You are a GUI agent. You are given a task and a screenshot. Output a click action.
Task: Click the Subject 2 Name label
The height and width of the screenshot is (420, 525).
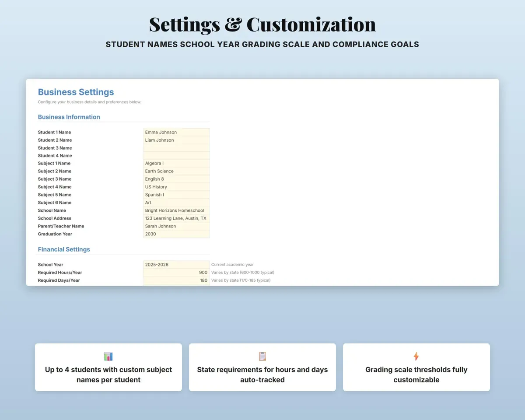coord(54,171)
